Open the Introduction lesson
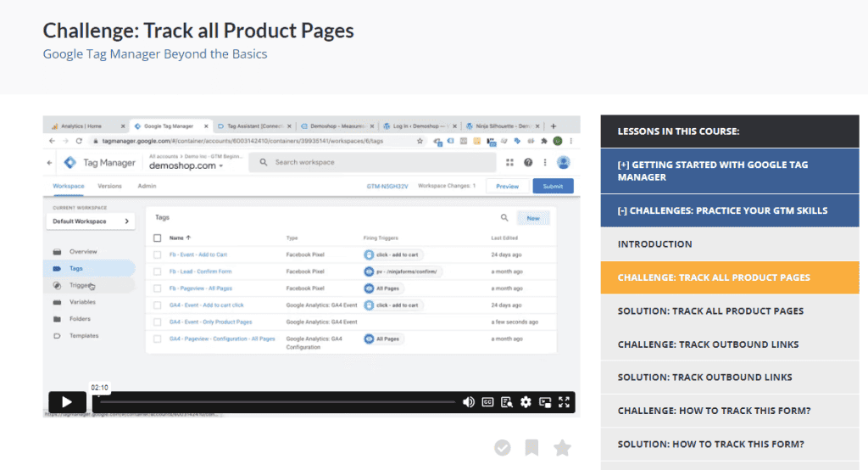This screenshot has height=470, width=868. click(730, 243)
